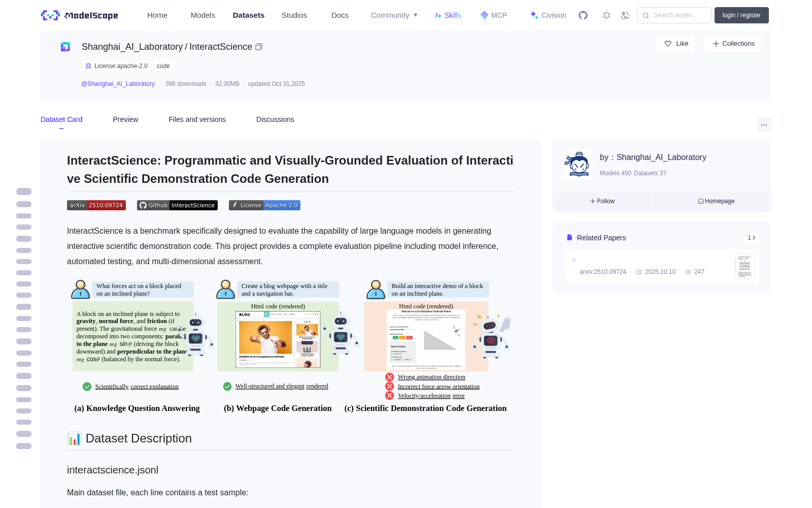Image resolution: width=812 pixels, height=508 pixels.
Task: Toggle the light/dark theme sun icon
Action: point(606,15)
